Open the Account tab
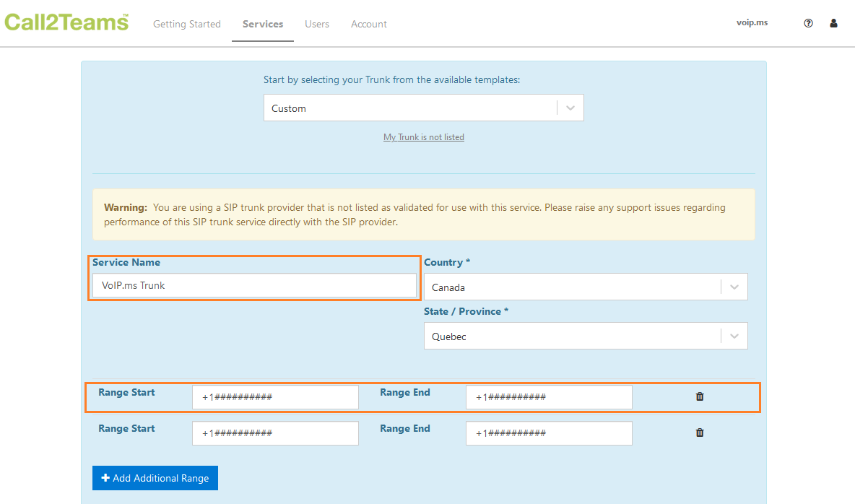Screen dimensions: 855x504 coord(368,24)
